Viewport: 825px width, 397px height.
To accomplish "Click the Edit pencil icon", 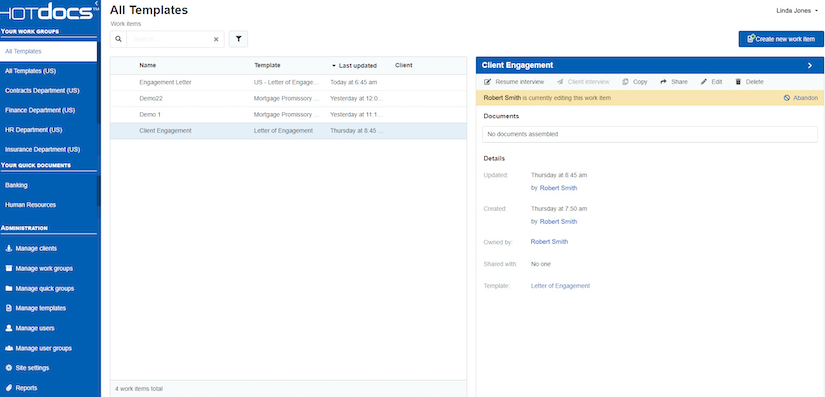I will pos(703,82).
